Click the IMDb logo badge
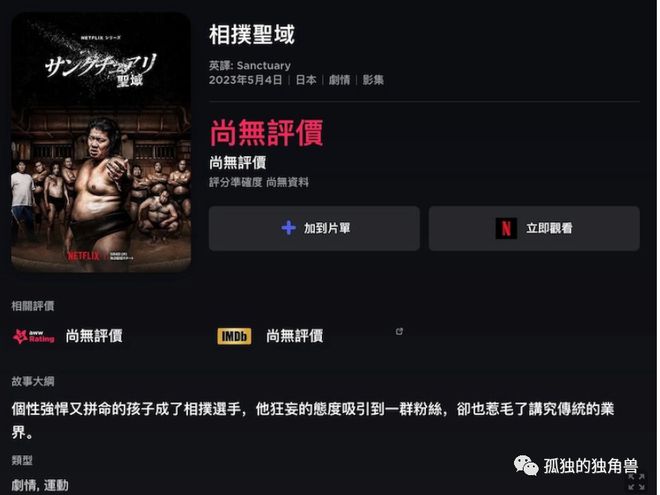Image resolution: width=660 pixels, height=495 pixels. tap(234, 336)
